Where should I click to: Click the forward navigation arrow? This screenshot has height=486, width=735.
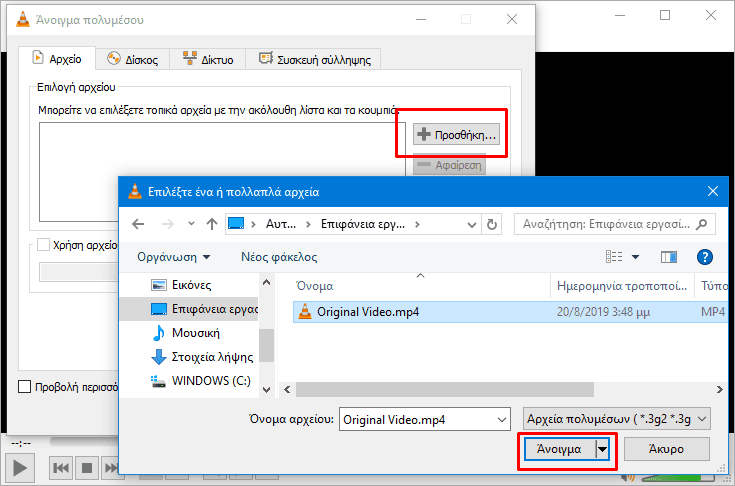click(167, 224)
